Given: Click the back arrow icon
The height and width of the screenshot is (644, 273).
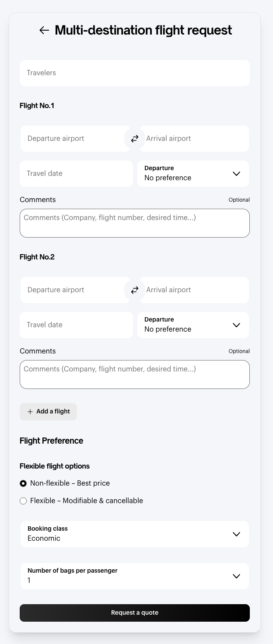Looking at the screenshot, I should (x=44, y=30).
